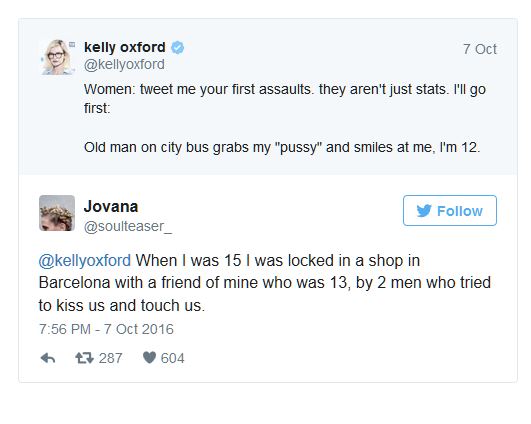Open the 7:56 PM timestamp link
Image resolution: width=531 pixels, height=424 pixels.
click(x=106, y=329)
